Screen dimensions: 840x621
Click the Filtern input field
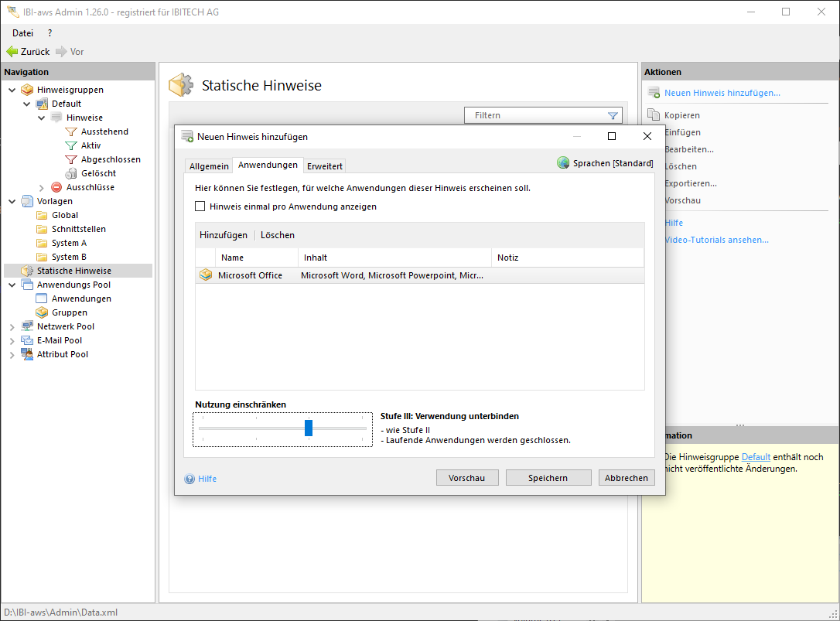coord(534,115)
